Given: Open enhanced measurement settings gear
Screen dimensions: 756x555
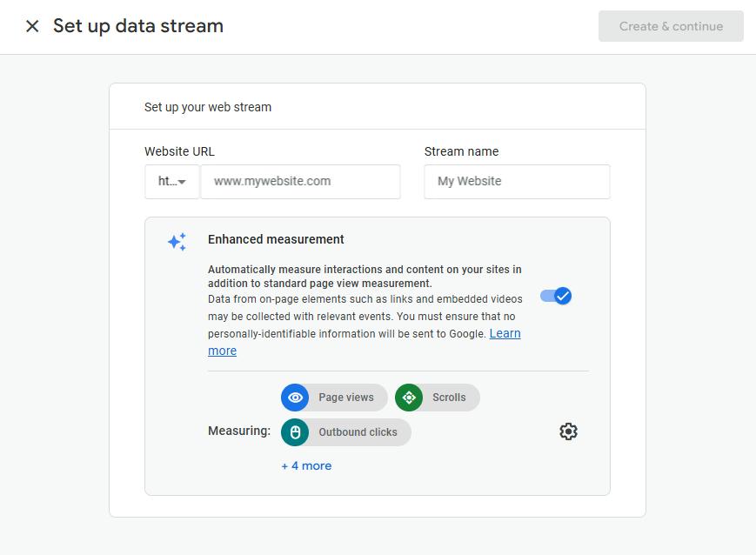Looking at the screenshot, I should [568, 431].
